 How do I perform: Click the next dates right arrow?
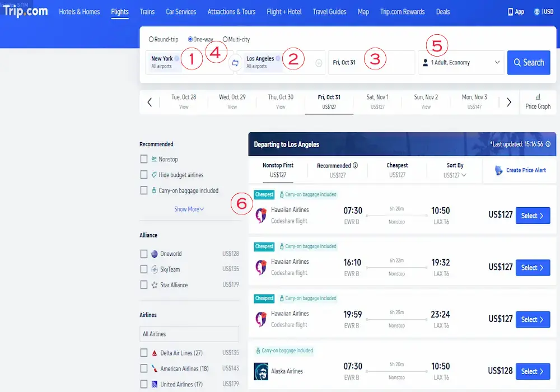(x=508, y=102)
